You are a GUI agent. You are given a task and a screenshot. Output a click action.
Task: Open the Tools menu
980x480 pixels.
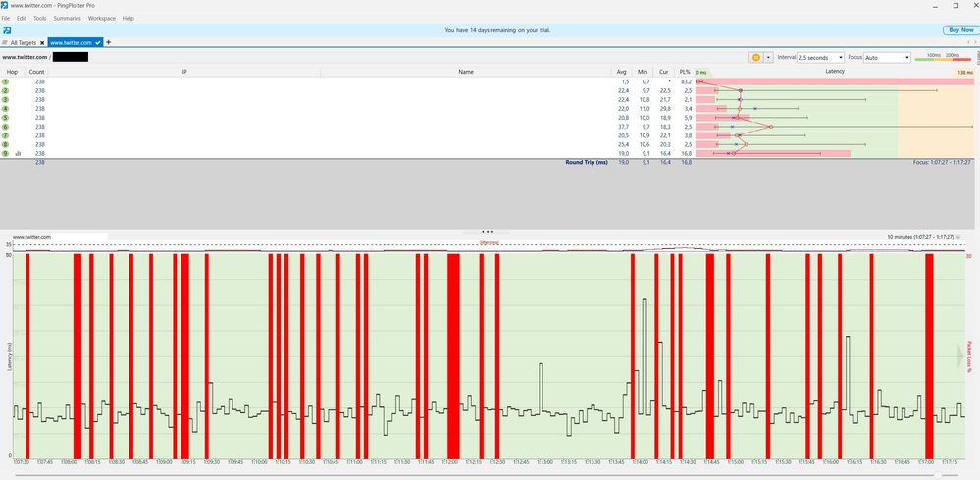[40, 18]
